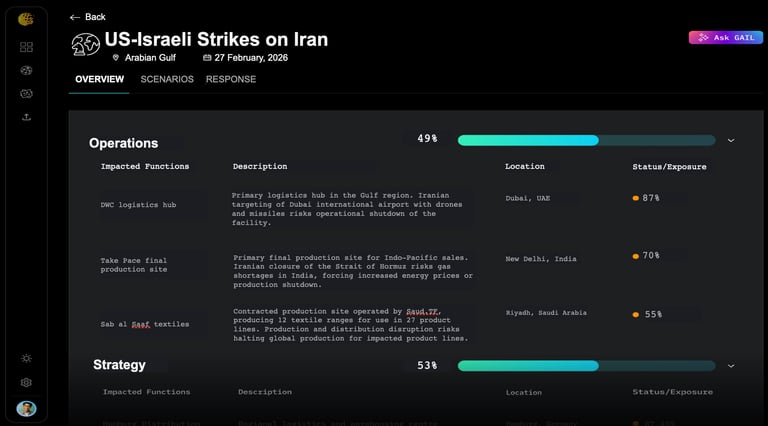Open settings via the gear icon

(26, 382)
